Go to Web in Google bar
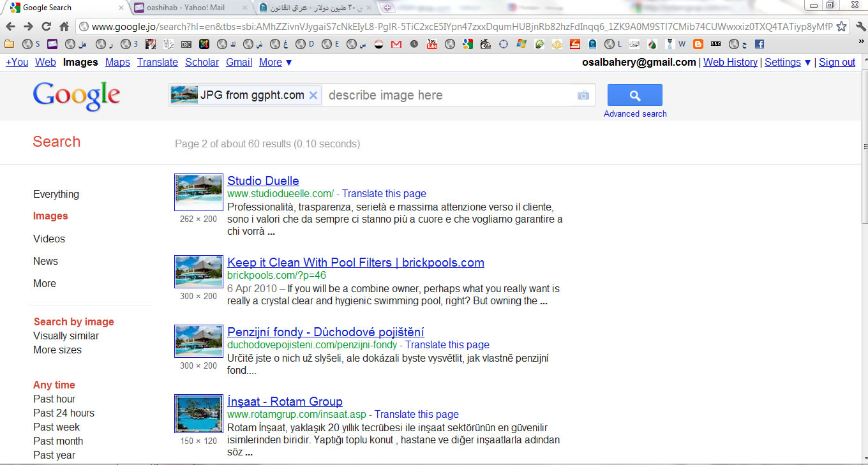 (x=45, y=62)
